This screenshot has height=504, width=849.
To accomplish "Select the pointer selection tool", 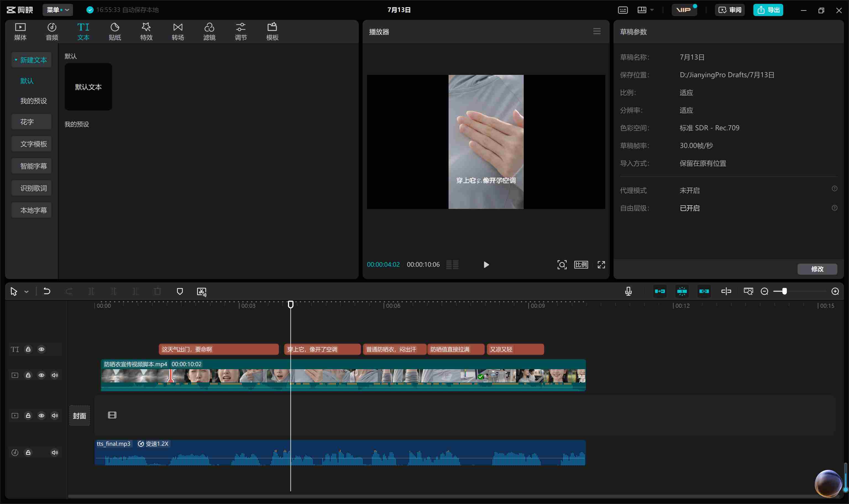I will coord(14,292).
